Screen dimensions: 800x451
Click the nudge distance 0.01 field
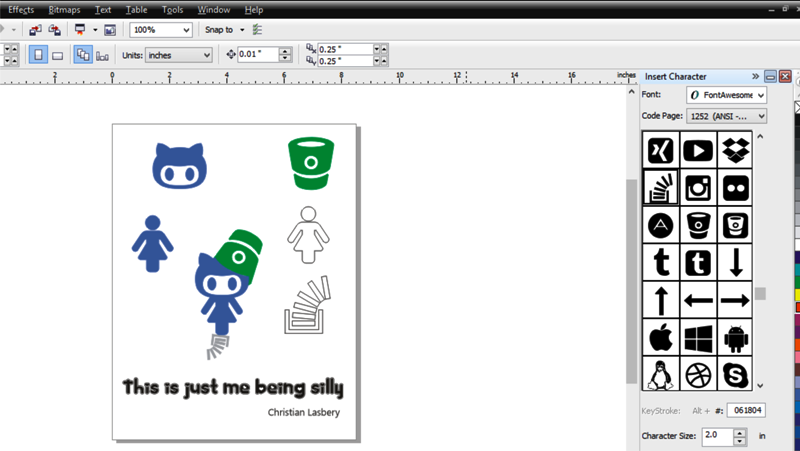coord(258,54)
